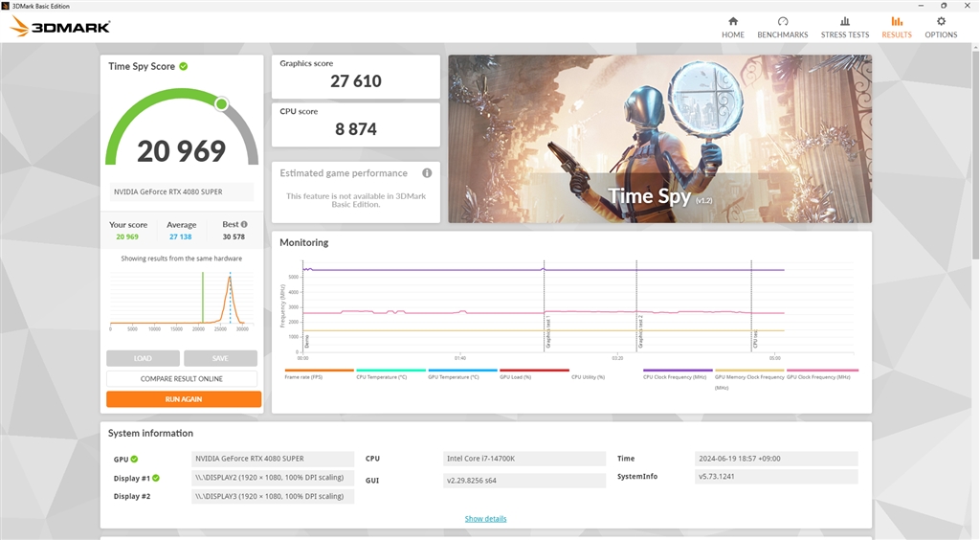The height and width of the screenshot is (540, 980).
Task: Click COMPARE RESULT ONLINE button
Action: tap(181, 379)
